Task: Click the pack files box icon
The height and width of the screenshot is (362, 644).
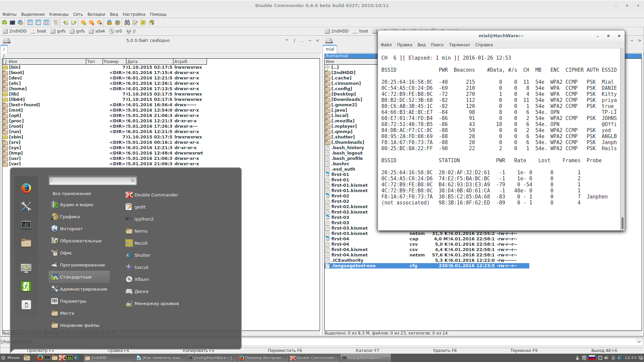Action: pos(109,22)
